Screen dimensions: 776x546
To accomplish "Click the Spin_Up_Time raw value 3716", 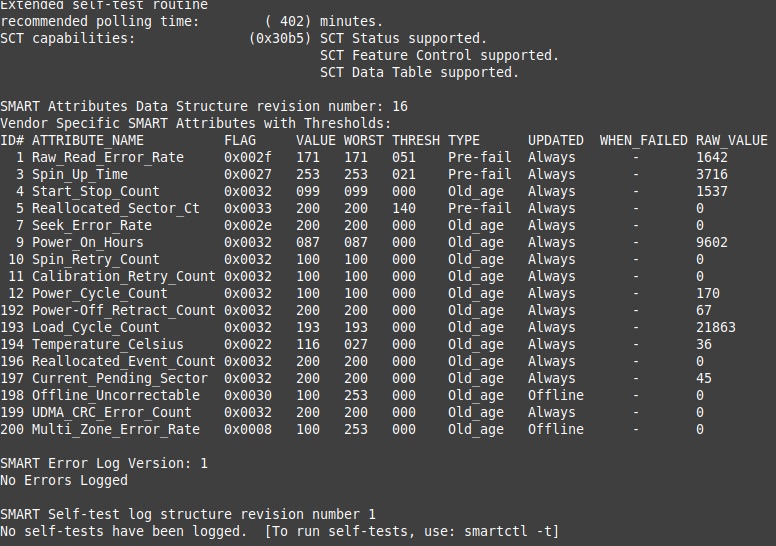I will coord(712,174).
